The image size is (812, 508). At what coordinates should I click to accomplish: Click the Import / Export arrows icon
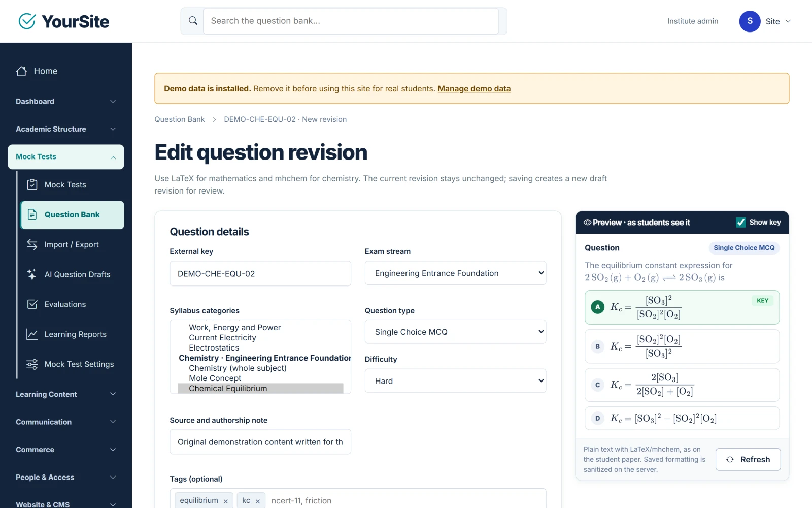tap(32, 244)
